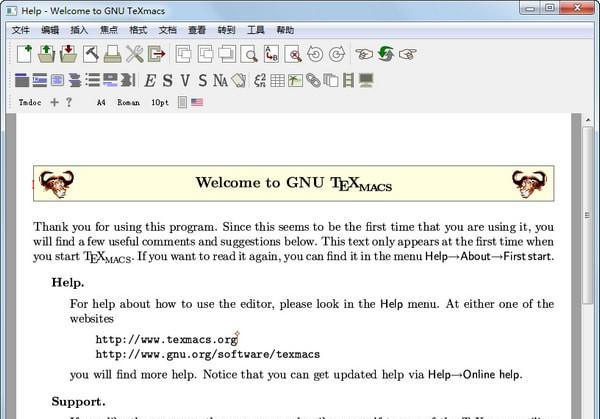Open preferences with the wrench-and-screwdriver icon
This screenshot has width=600, height=419.
coord(135,54)
